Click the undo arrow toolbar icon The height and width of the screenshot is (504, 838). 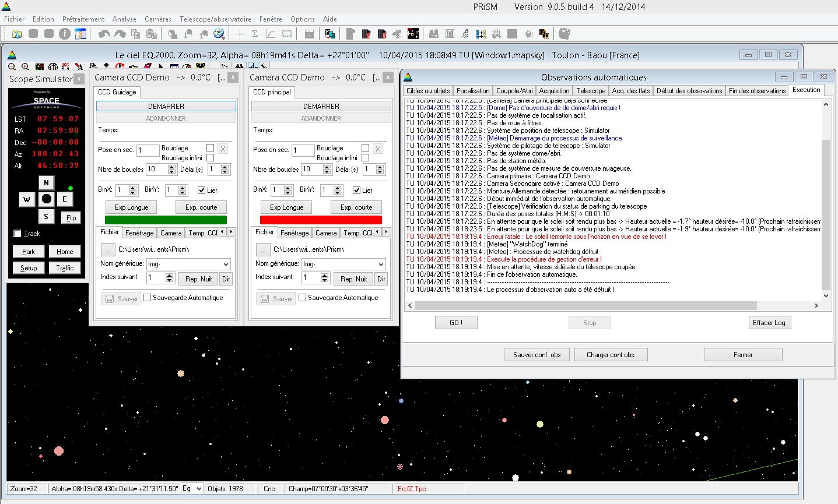click(x=104, y=34)
